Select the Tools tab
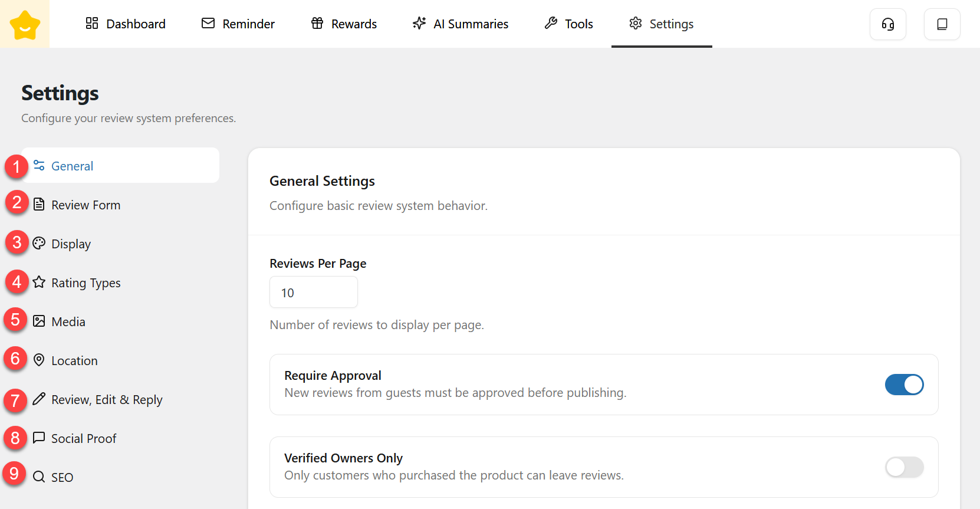Viewport: 980px width, 509px height. coord(569,24)
